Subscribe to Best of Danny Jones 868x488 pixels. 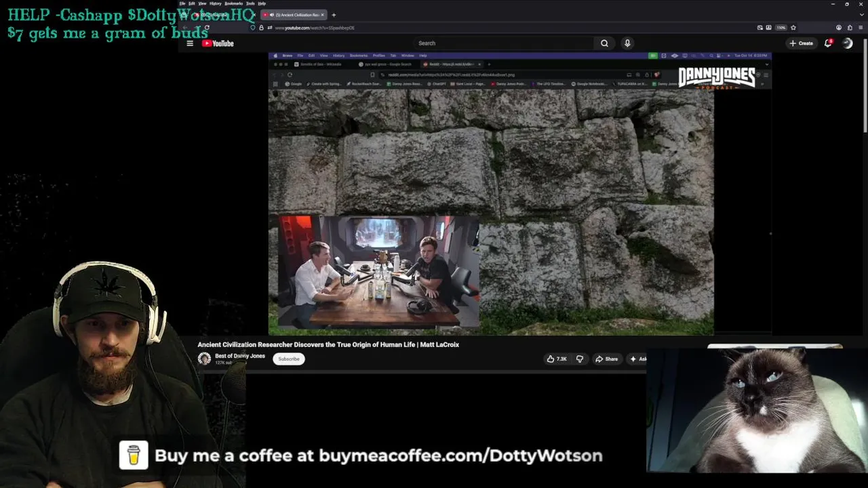289,359
